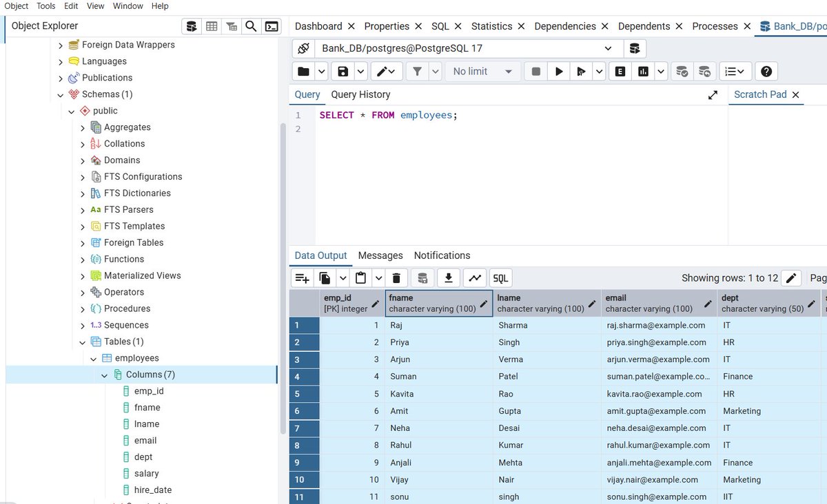The width and height of the screenshot is (827, 504).
Task: Switch to the Query History tab
Action: click(360, 94)
